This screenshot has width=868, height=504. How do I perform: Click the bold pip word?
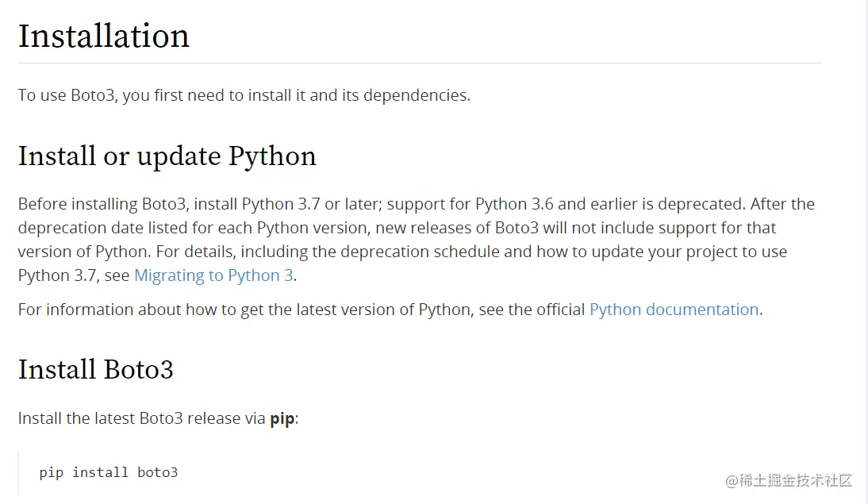[x=282, y=419]
